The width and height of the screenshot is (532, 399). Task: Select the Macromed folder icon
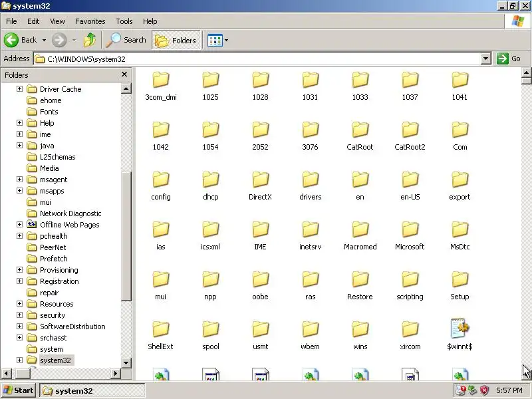(360, 229)
